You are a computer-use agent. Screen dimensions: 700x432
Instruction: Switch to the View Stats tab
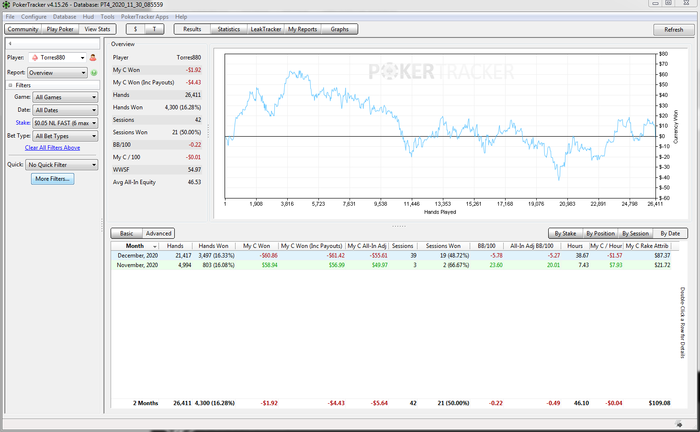[x=97, y=29]
